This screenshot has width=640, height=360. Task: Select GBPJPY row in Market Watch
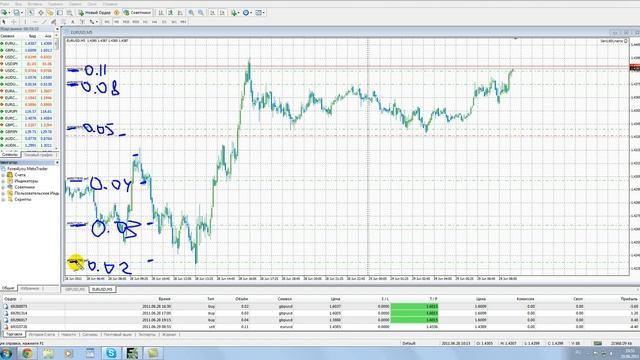point(27,132)
